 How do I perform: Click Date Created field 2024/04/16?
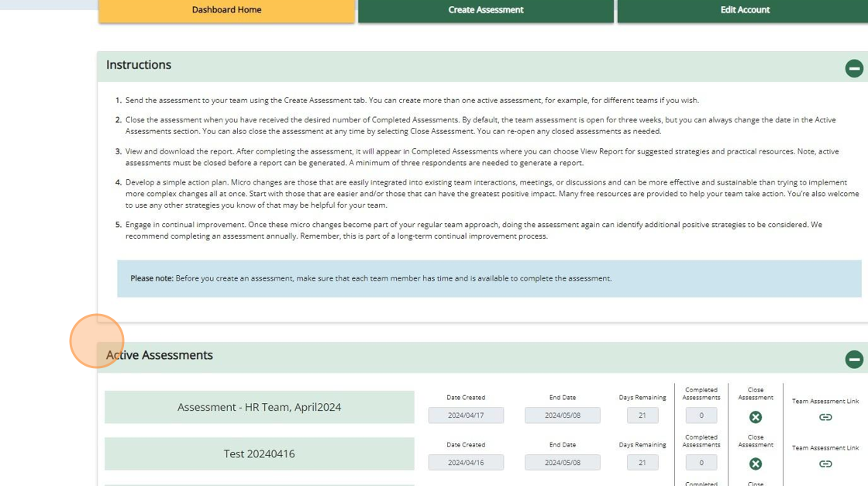[466, 462]
